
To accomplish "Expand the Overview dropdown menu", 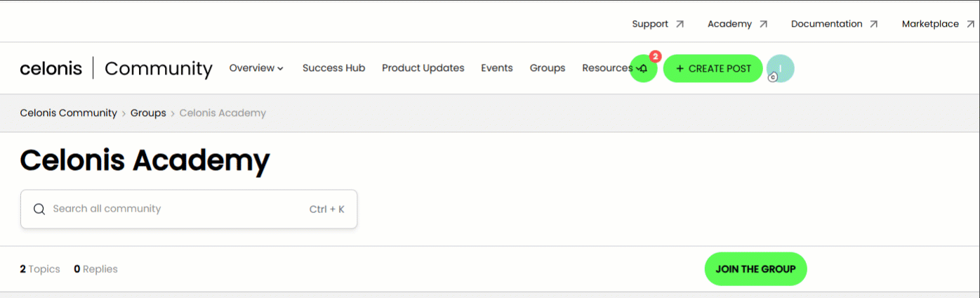I will tap(256, 68).
